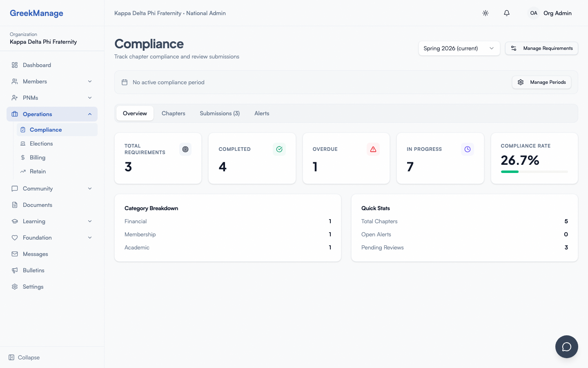This screenshot has height=368, width=588.
Task: Collapse the sidebar
Action: (x=24, y=357)
